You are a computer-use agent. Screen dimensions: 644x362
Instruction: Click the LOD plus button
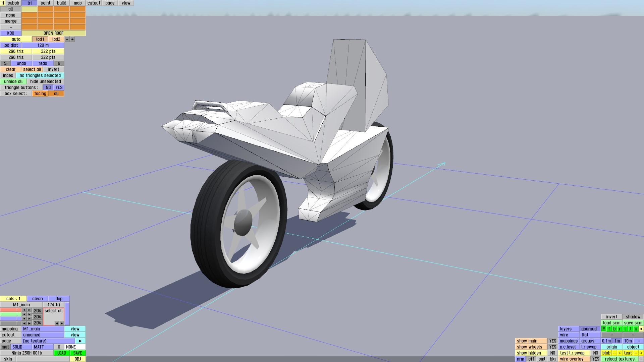click(72, 39)
